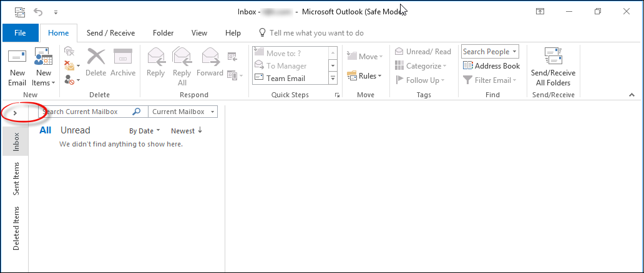
Task: Open the Address Book
Action: (x=492, y=65)
